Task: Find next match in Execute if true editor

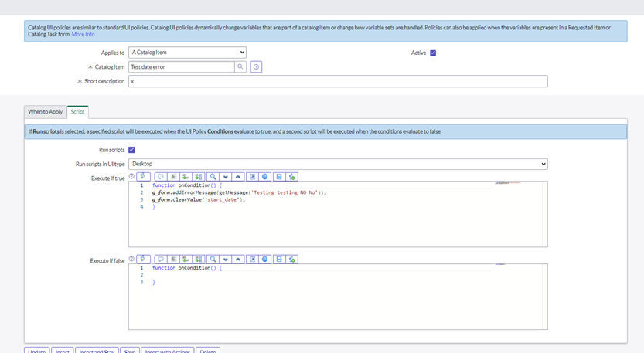Action: tap(226, 176)
